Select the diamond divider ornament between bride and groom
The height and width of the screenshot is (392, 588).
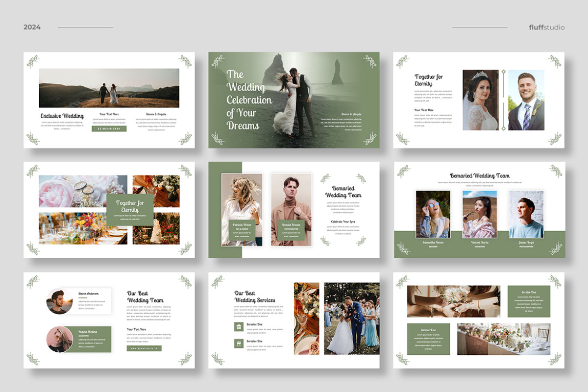503,100
